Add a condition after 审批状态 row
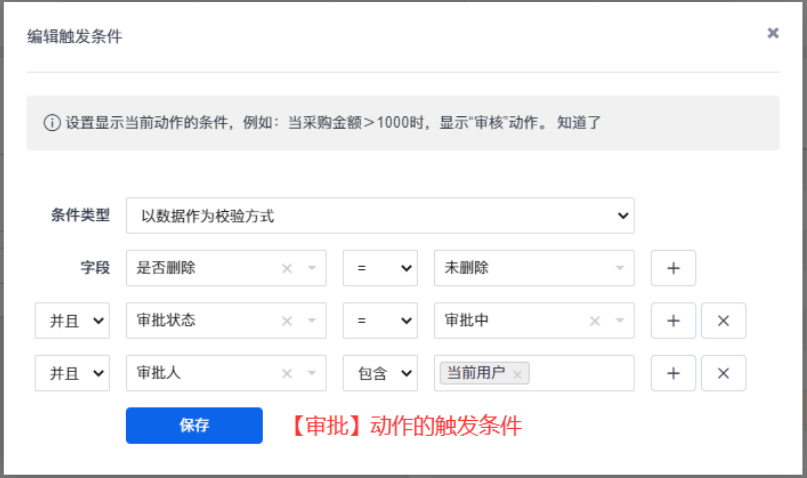807x478 pixels. pos(673,321)
